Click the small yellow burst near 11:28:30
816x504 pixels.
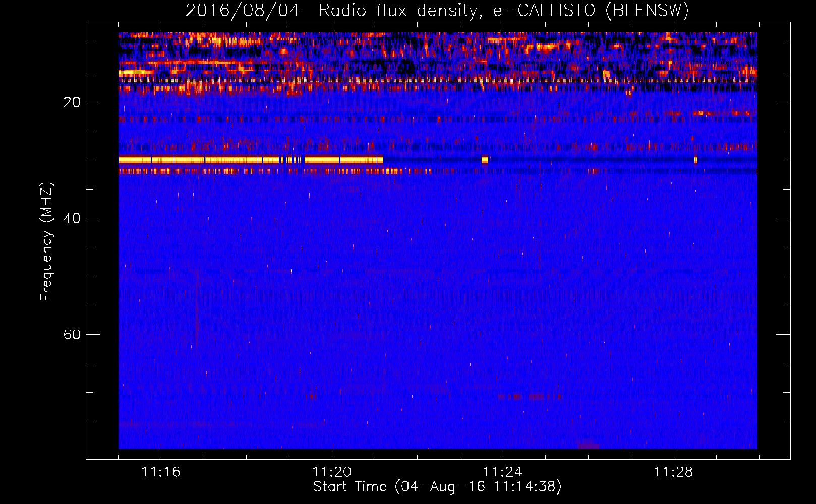click(x=696, y=160)
